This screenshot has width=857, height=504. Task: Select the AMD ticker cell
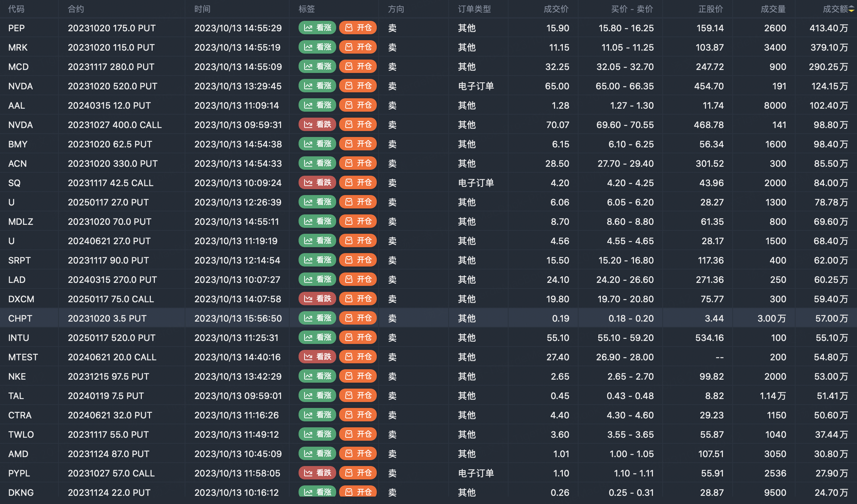tap(18, 454)
